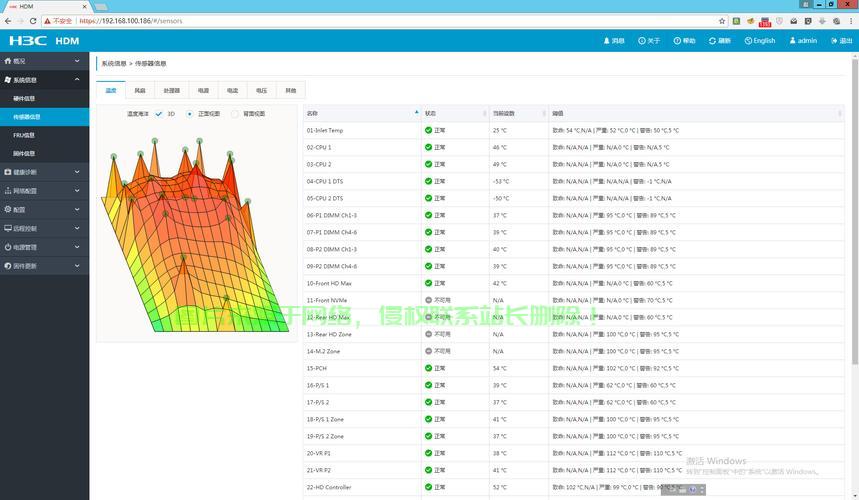Screen dimensions: 859x500
Task: Click the 3D temperature surface chart
Action: pos(196,235)
